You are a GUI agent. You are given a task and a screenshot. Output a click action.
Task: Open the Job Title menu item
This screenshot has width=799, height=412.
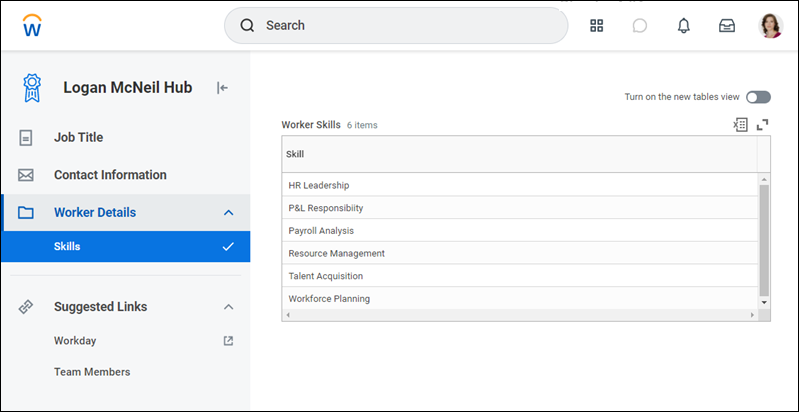click(125, 138)
